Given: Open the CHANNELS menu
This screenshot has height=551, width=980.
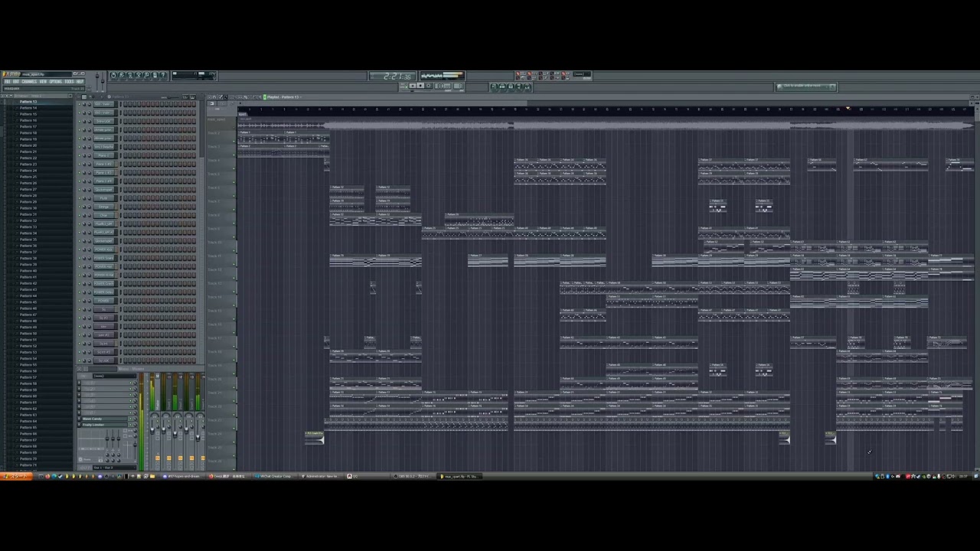Looking at the screenshot, I should (x=29, y=82).
